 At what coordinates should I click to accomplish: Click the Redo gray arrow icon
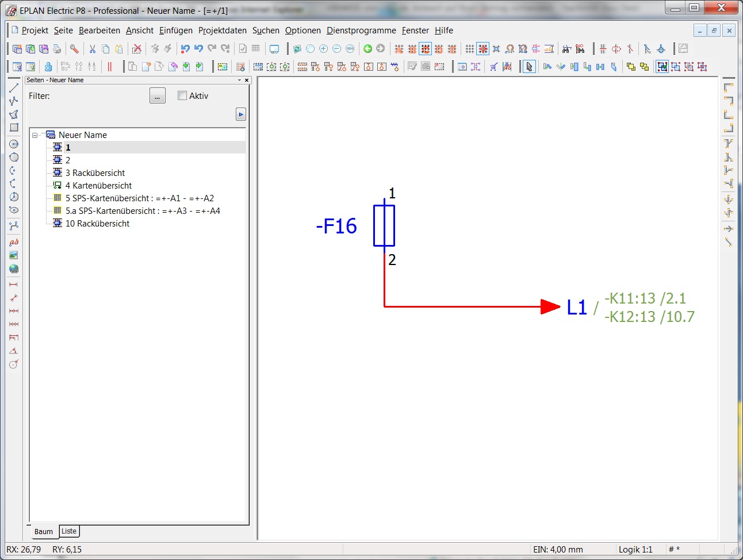(212, 49)
